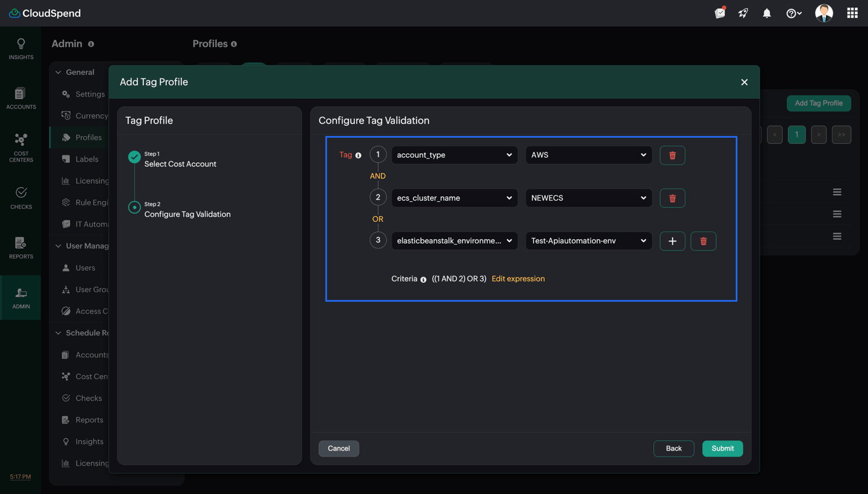Viewport: 868px width, 494px height.
Task: Open elasticbeanstalk_environment tag key dropdown
Action: [x=454, y=240]
